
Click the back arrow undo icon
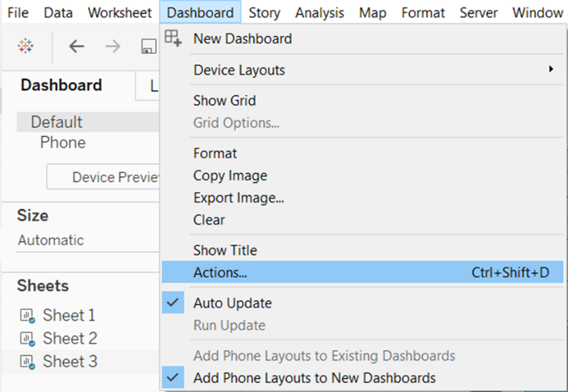tap(76, 46)
